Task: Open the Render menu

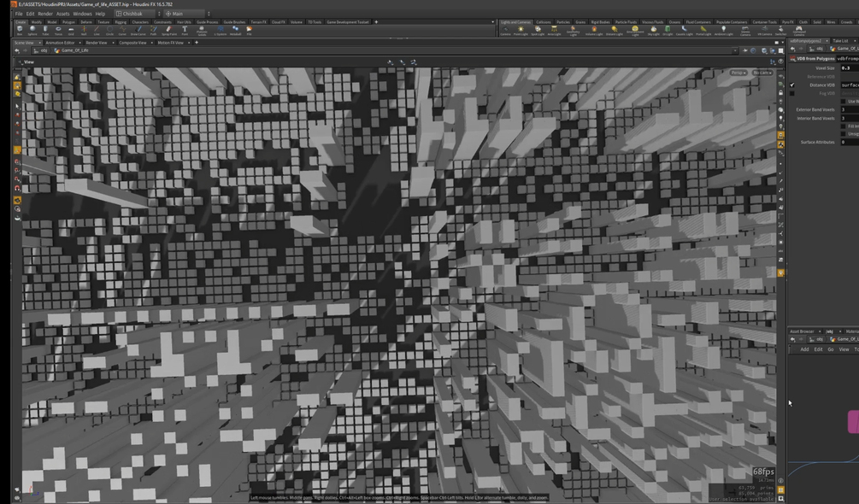Action: (45, 14)
